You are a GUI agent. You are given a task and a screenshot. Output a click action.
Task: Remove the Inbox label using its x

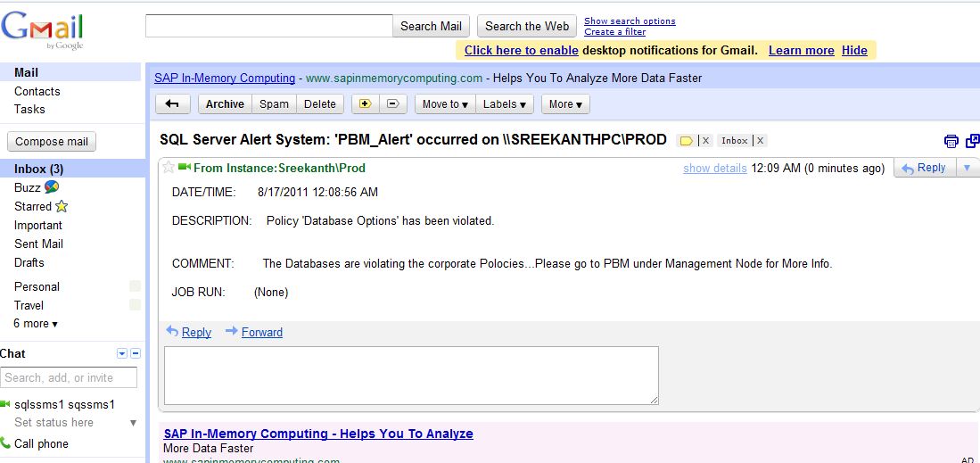[760, 140]
